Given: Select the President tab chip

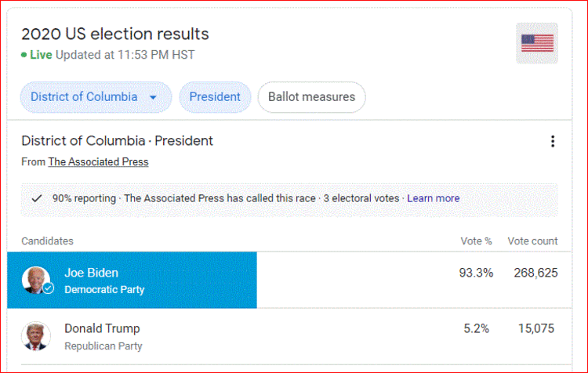Looking at the screenshot, I should (x=215, y=97).
